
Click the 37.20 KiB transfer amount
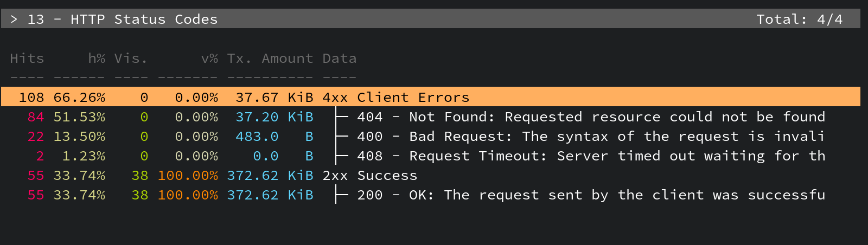(274, 117)
